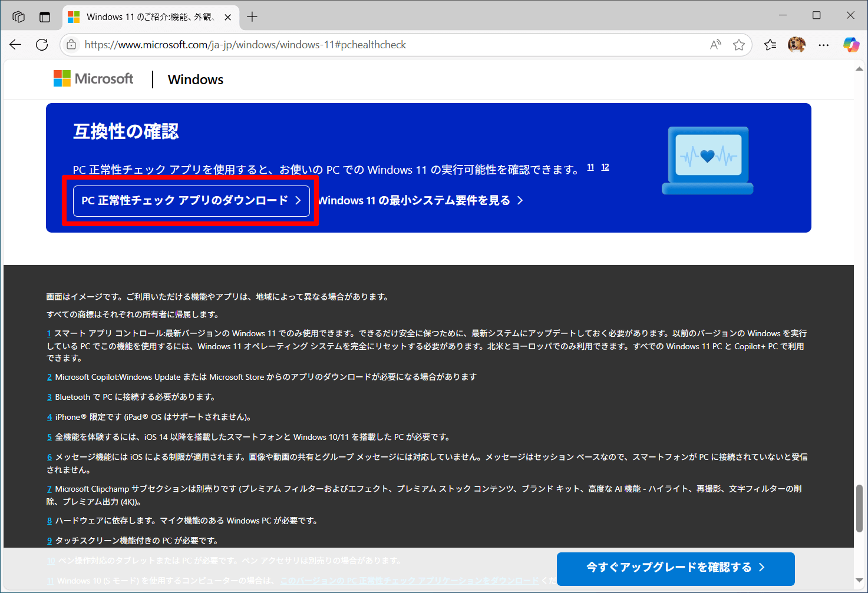Click 今すぐアップグレードを確認する button
This screenshot has height=593, width=868.
[x=675, y=568]
